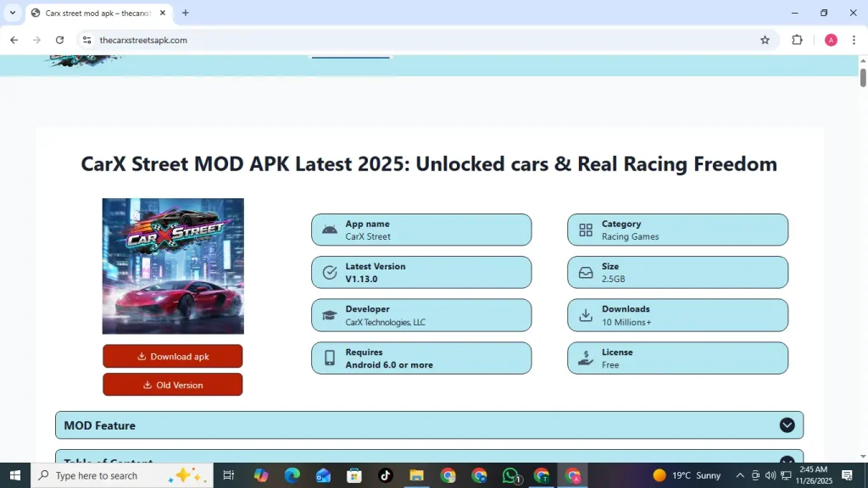The image size is (868, 488).
Task: Open the Chrome profile avatar
Action: tap(831, 40)
